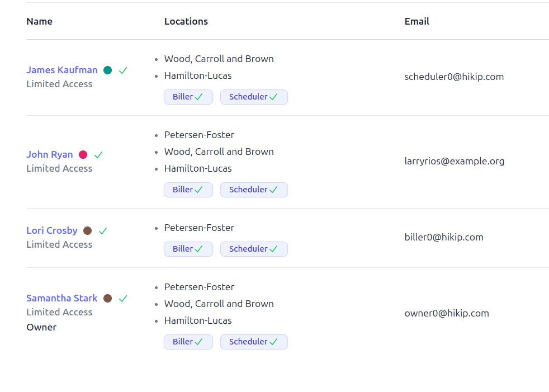Screen dimensions: 549x392
Task: Click Biller badge in John Ryan row
Action: [188, 190]
